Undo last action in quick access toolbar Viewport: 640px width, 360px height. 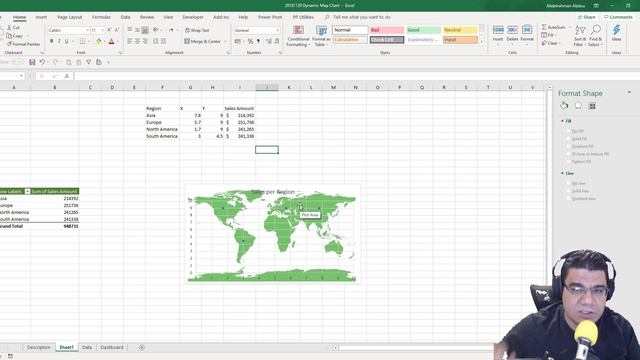[42, 62]
